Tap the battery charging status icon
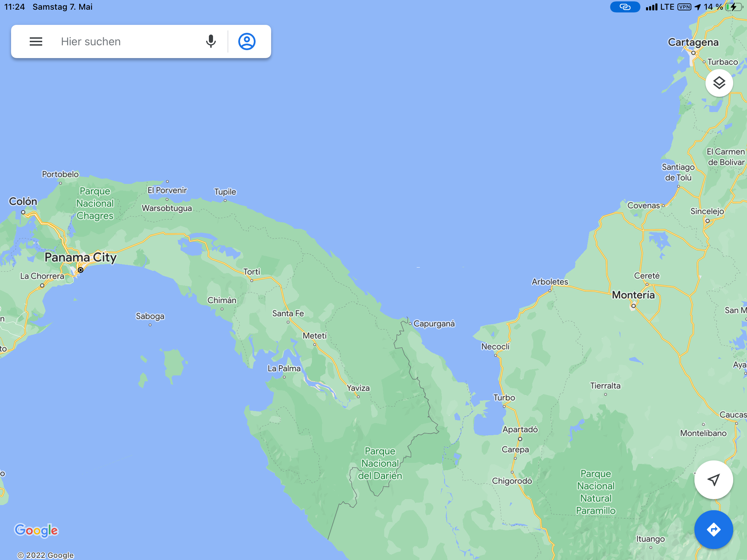 tap(734, 7)
